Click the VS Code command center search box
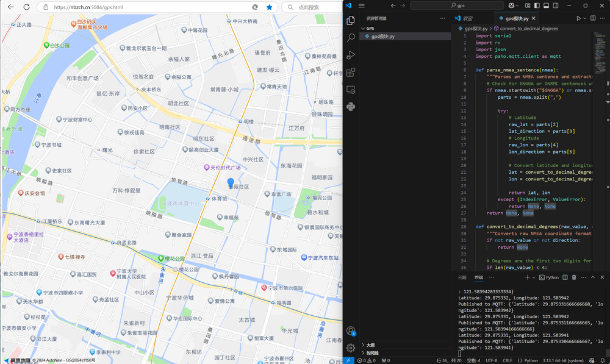Image resolution: width=610 pixels, height=364 pixels. point(457,5)
